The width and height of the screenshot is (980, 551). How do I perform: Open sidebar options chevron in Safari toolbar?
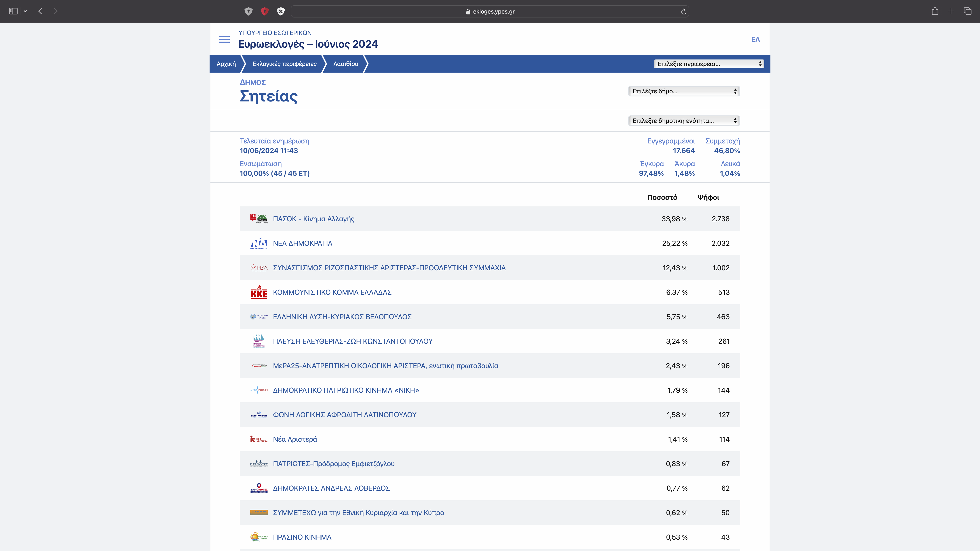[26, 11]
